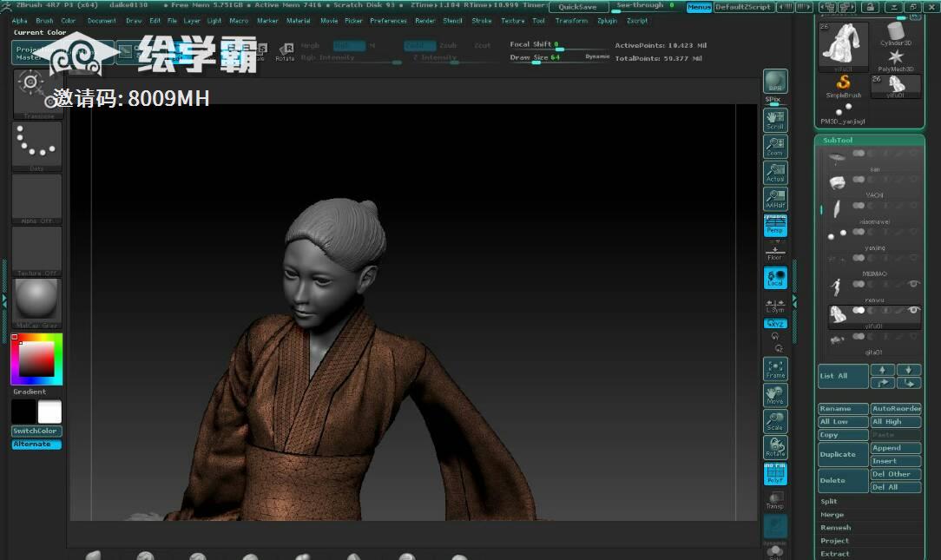The image size is (941, 560).
Task: Toggle visibility eye of renwu subtool
Action: click(912, 284)
